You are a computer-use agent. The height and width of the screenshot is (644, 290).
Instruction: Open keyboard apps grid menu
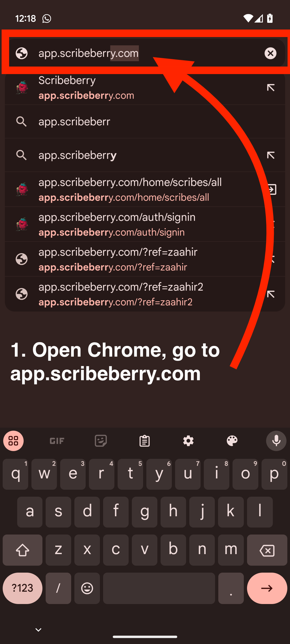tap(13, 441)
